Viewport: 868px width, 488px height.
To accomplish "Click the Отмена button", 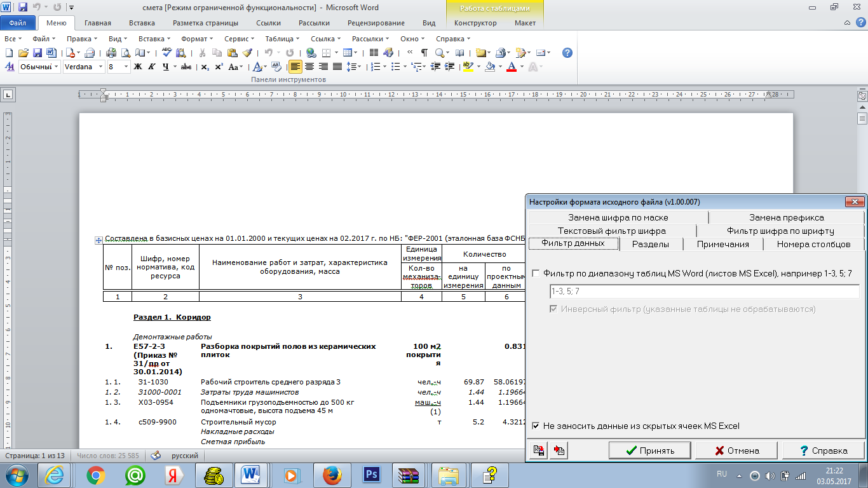I will click(x=737, y=451).
